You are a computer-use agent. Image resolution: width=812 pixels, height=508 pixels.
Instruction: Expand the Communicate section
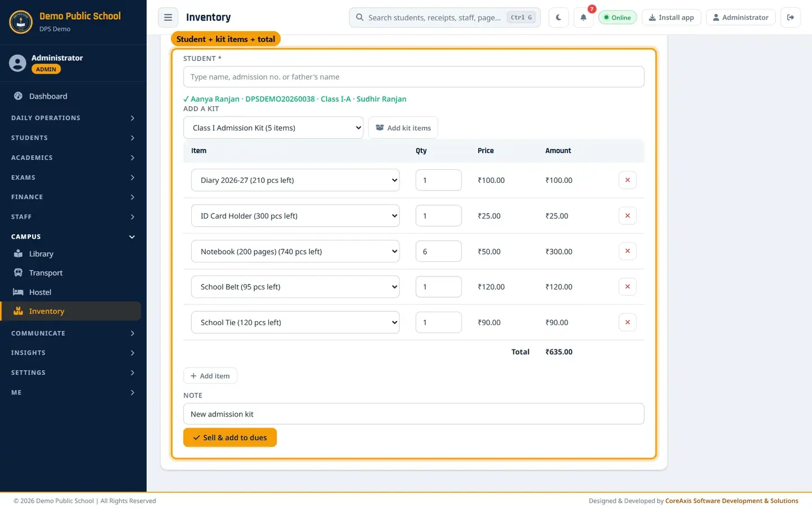(x=73, y=333)
